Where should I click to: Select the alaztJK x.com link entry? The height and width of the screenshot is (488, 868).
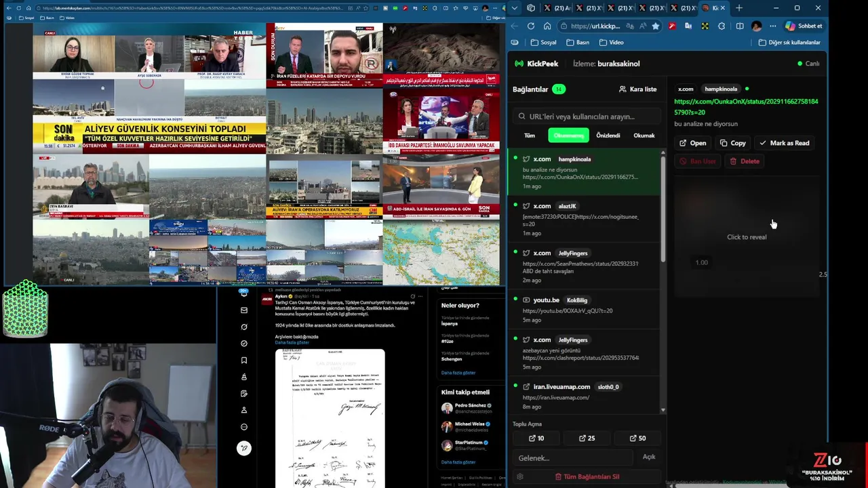point(584,219)
